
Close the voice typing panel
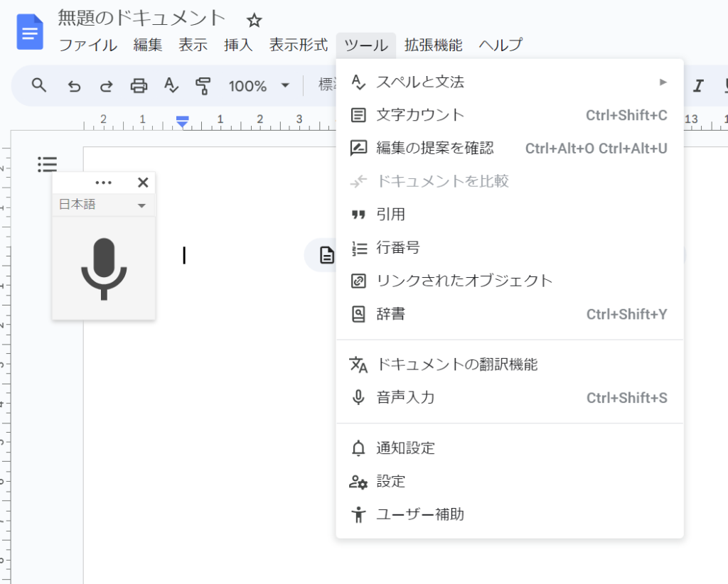[x=143, y=183]
